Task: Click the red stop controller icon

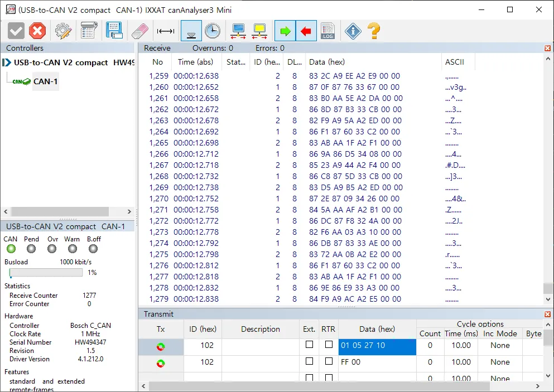Action: click(37, 31)
